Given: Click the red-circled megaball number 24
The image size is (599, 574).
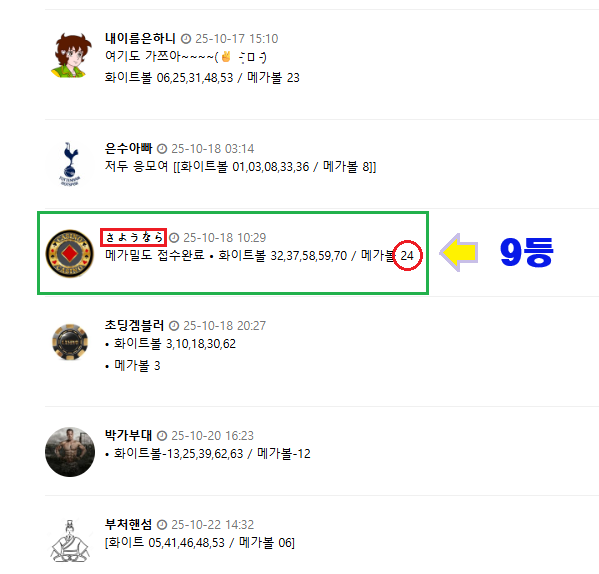Looking at the screenshot, I should [407, 255].
